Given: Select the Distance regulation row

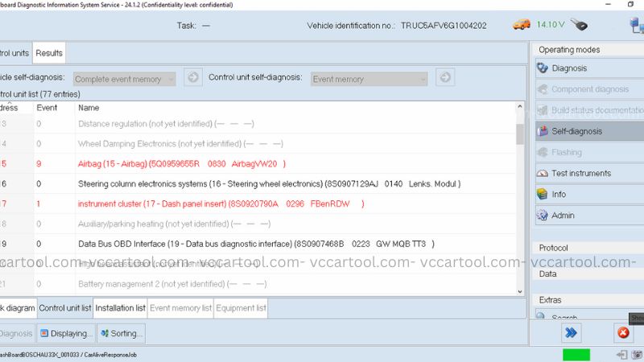Looking at the screenshot, I should [258, 124].
